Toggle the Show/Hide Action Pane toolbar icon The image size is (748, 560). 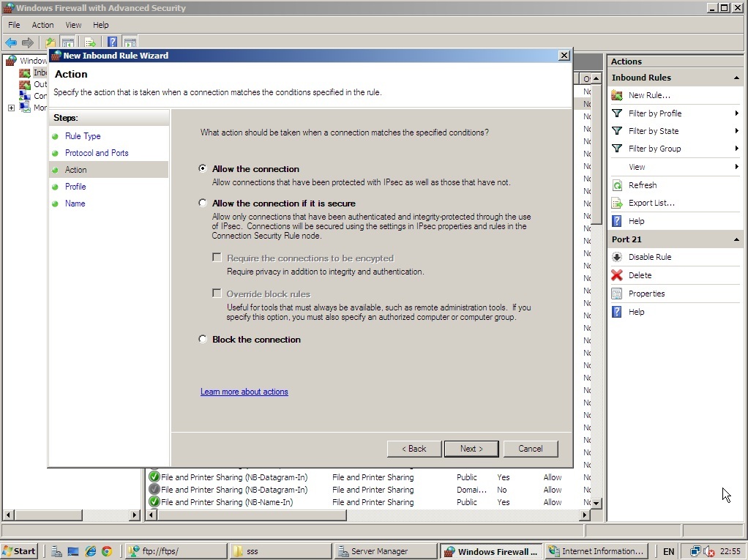tap(130, 42)
